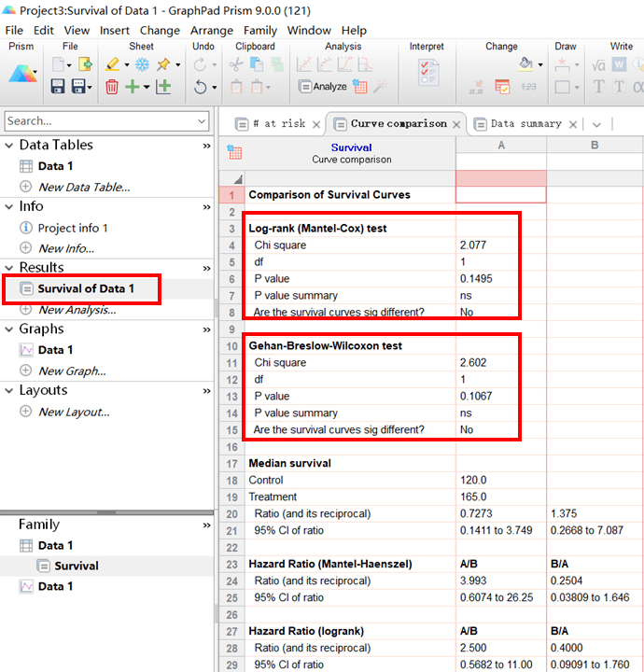Click the Interpret checklist icon
The width and height of the screenshot is (644, 672).
click(x=429, y=73)
